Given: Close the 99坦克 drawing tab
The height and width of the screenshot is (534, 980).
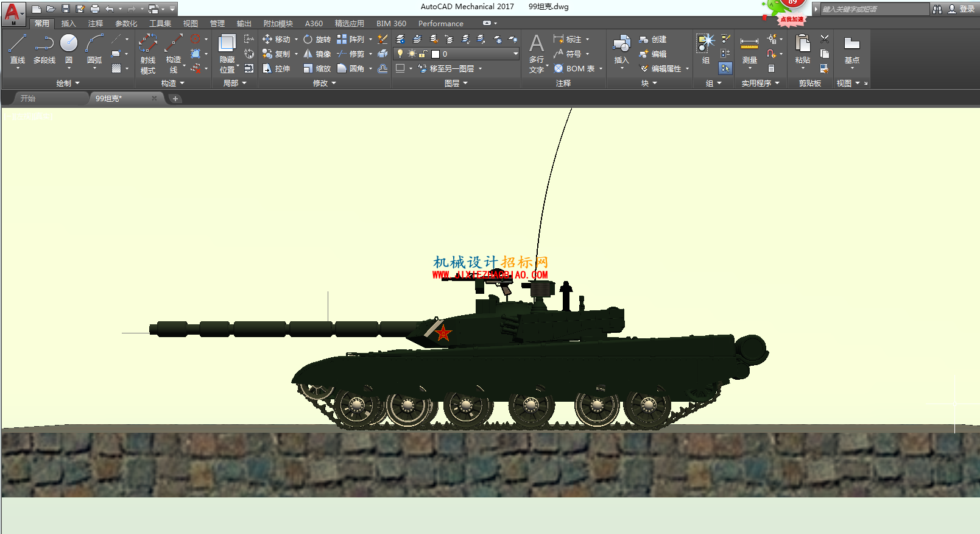Looking at the screenshot, I should tap(154, 98).
